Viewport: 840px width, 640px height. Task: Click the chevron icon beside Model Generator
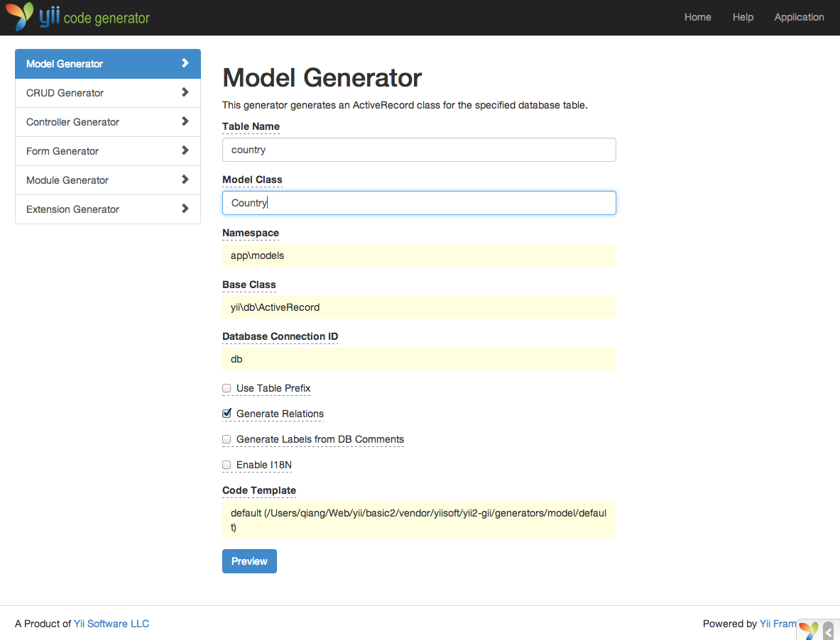tap(185, 63)
